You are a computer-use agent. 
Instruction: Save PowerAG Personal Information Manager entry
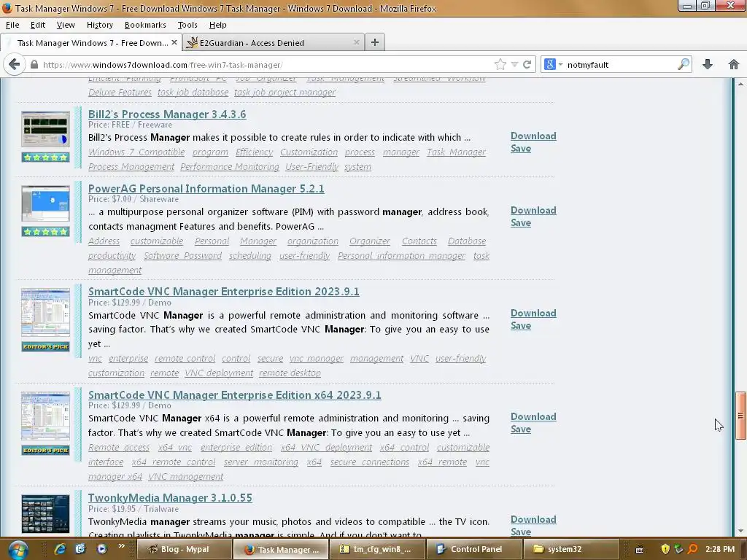tap(521, 223)
